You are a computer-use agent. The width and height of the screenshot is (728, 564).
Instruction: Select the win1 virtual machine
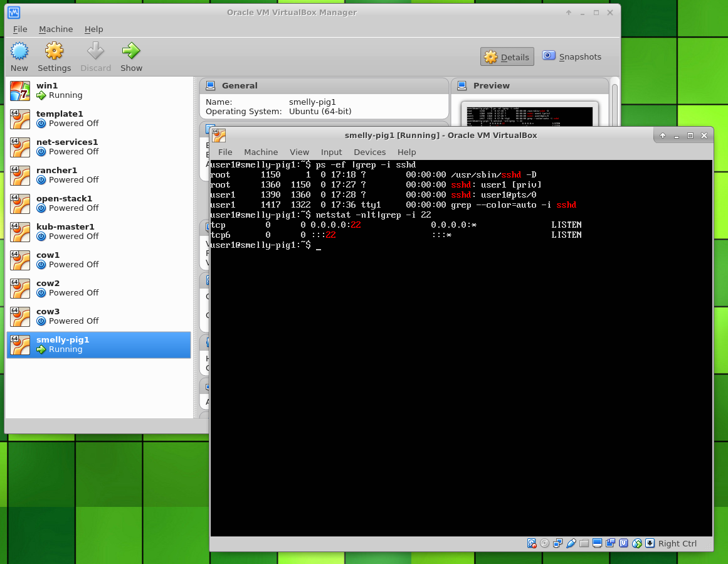(x=99, y=90)
